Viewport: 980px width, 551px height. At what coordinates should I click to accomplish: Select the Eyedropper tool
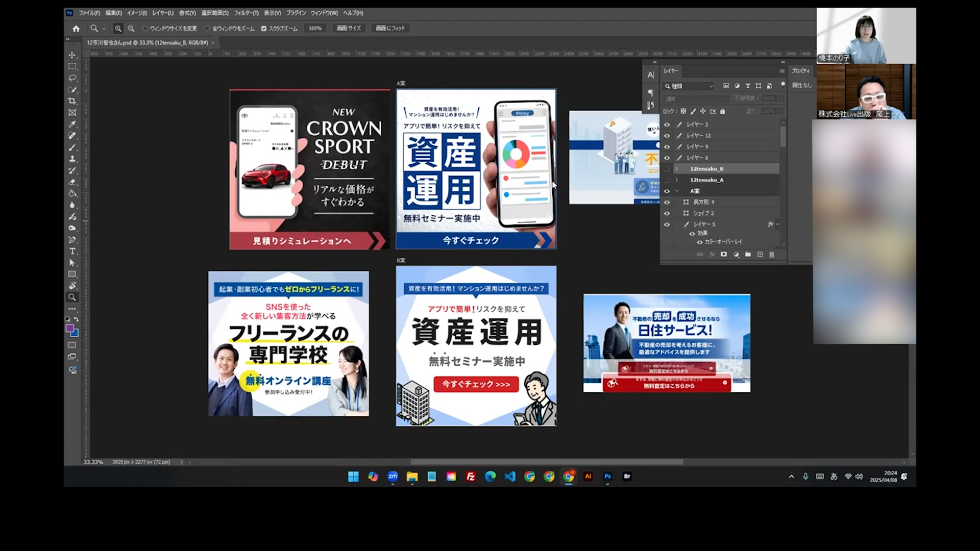(72, 124)
